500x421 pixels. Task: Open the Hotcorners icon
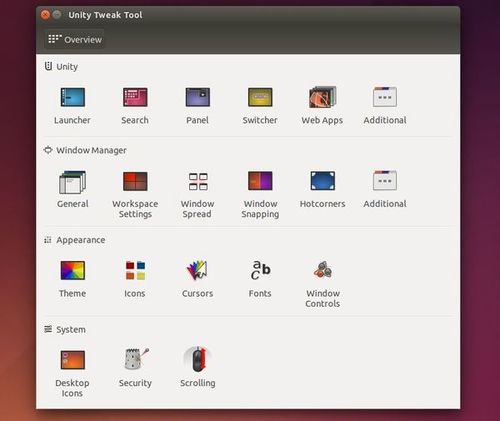pyautogui.click(x=323, y=181)
